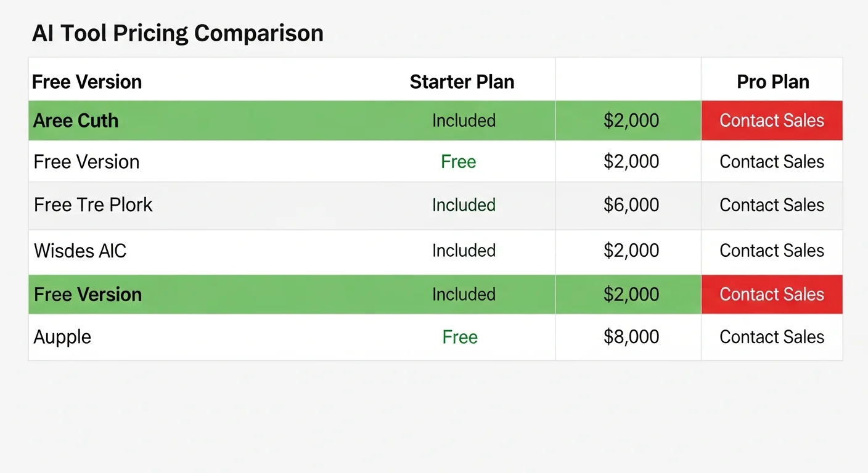Click the $8,000 price cell
Screen dimensions: 868x473
pyautogui.click(x=631, y=337)
